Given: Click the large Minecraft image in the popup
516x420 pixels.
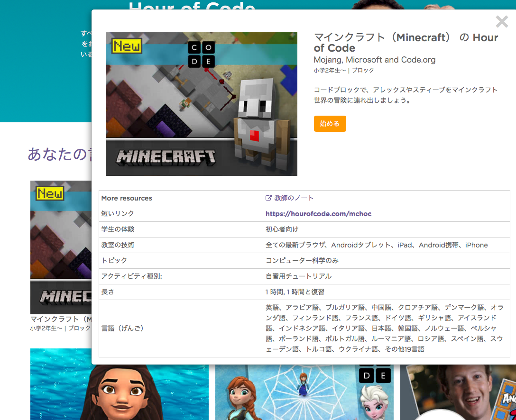Looking at the screenshot, I should coord(202,104).
